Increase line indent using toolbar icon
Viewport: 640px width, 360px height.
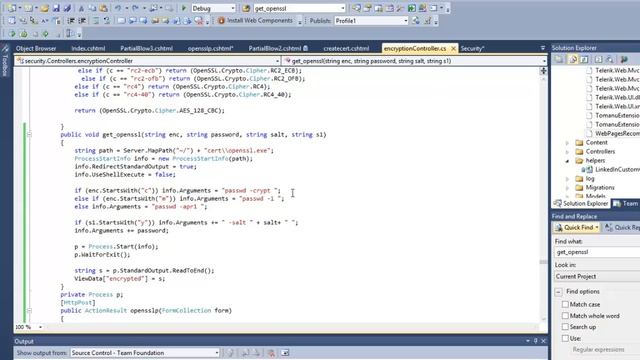[82, 20]
